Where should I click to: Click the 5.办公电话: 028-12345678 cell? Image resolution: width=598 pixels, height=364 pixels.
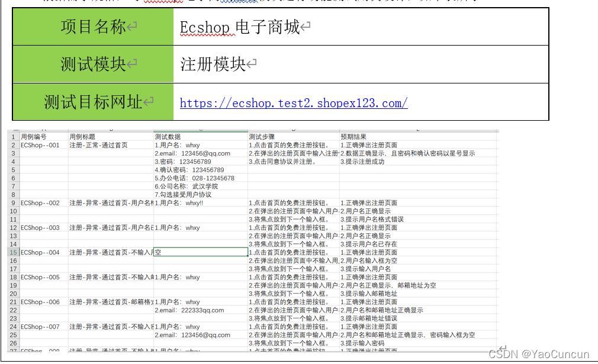[201, 178]
